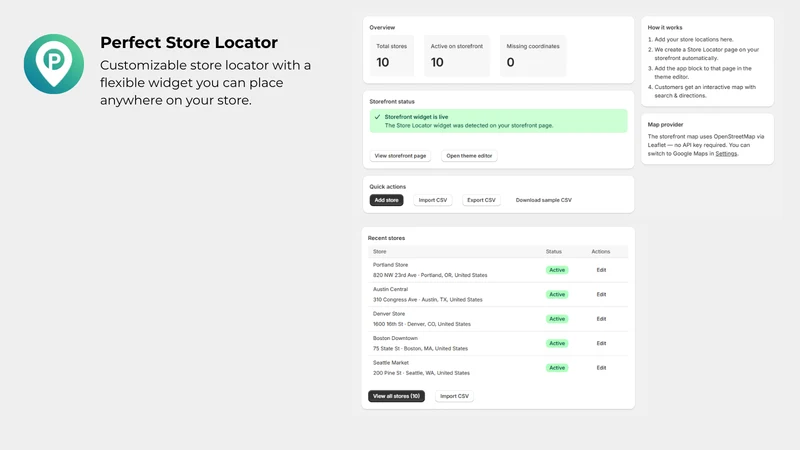
Task: Click the How it works heading
Action: [x=665, y=28]
